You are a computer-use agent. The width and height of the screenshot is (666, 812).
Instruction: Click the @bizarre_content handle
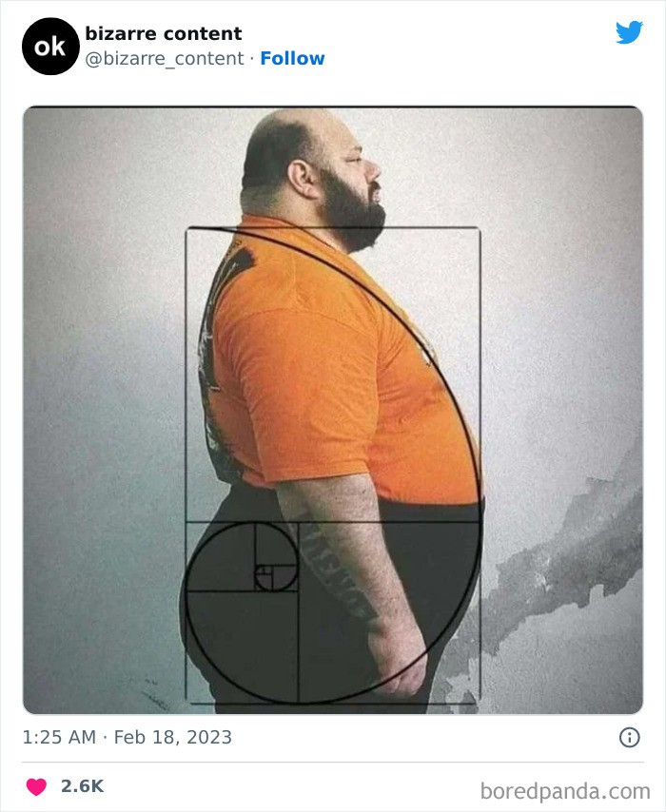(165, 59)
